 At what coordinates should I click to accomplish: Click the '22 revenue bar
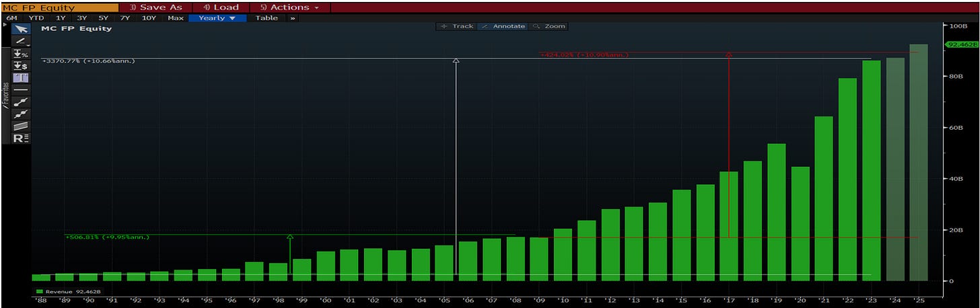coord(847,180)
